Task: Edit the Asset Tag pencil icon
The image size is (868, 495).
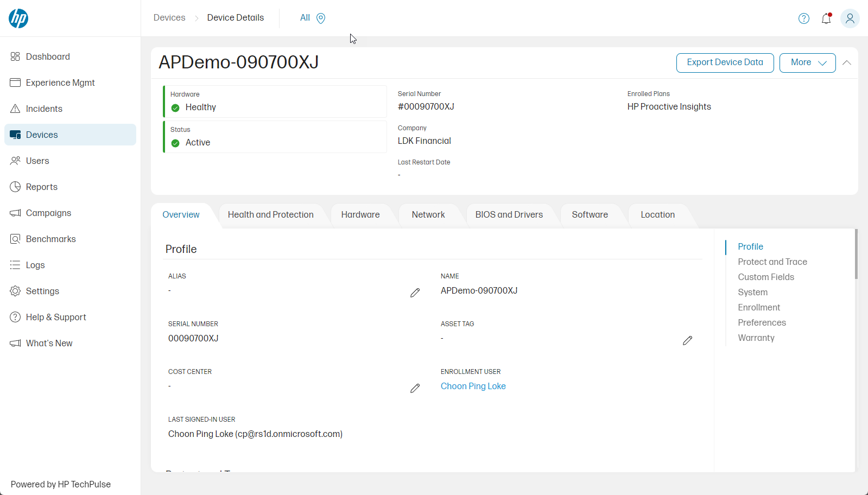Action: tap(687, 341)
